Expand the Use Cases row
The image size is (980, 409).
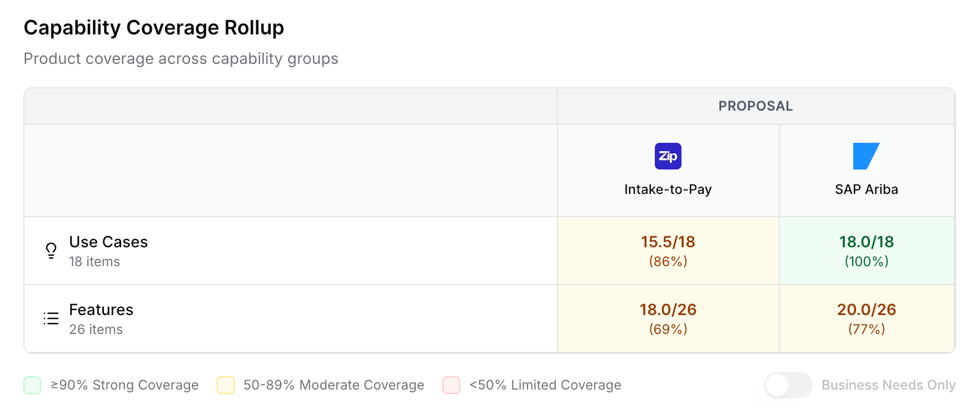[x=108, y=242]
